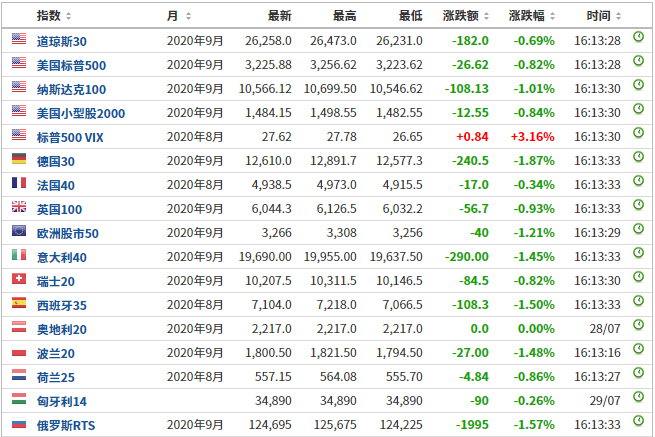This screenshot has width=655, height=437.
Task: Click the clock icon in 意大利40 row
Action: coord(638,252)
